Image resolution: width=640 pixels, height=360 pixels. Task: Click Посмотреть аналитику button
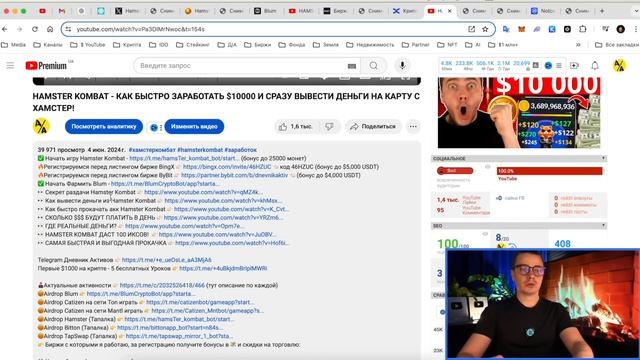pos(104,127)
